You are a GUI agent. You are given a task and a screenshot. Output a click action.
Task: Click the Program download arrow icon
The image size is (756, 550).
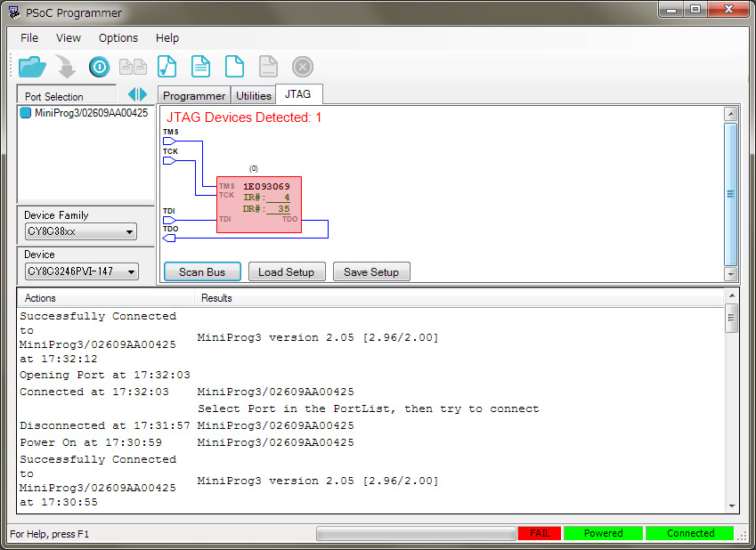coord(66,67)
